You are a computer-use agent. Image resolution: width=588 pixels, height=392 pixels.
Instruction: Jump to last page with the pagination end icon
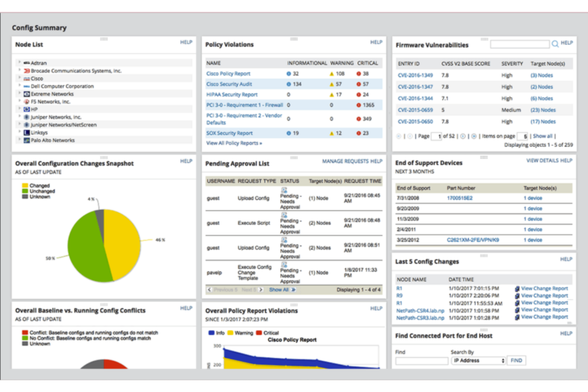tap(473, 136)
